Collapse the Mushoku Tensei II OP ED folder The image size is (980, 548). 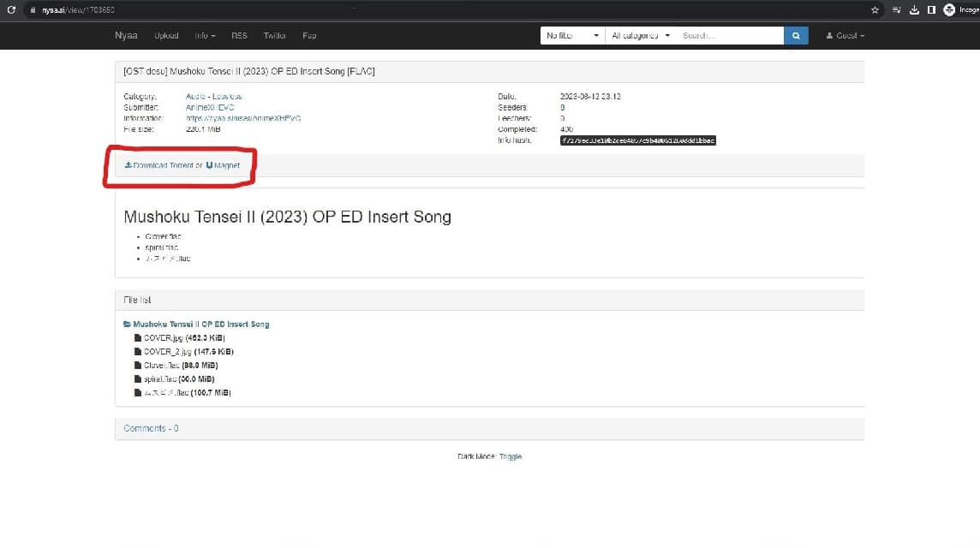click(x=200, y=325)
